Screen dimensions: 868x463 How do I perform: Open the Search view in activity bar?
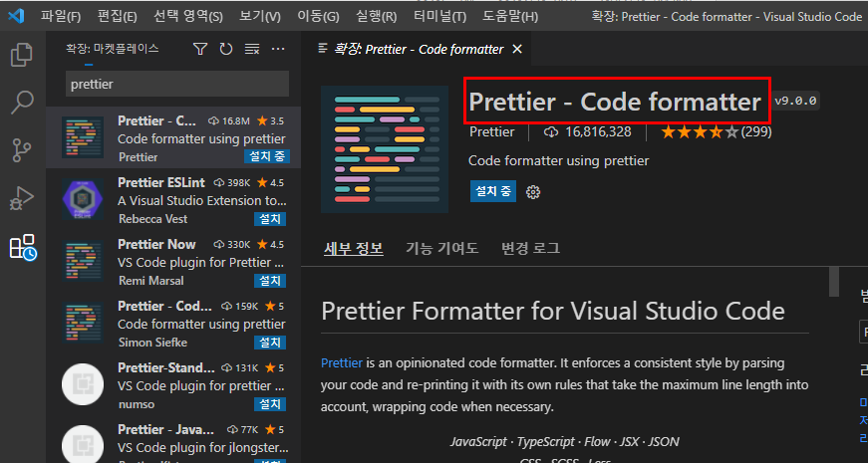tap(22, 102)
